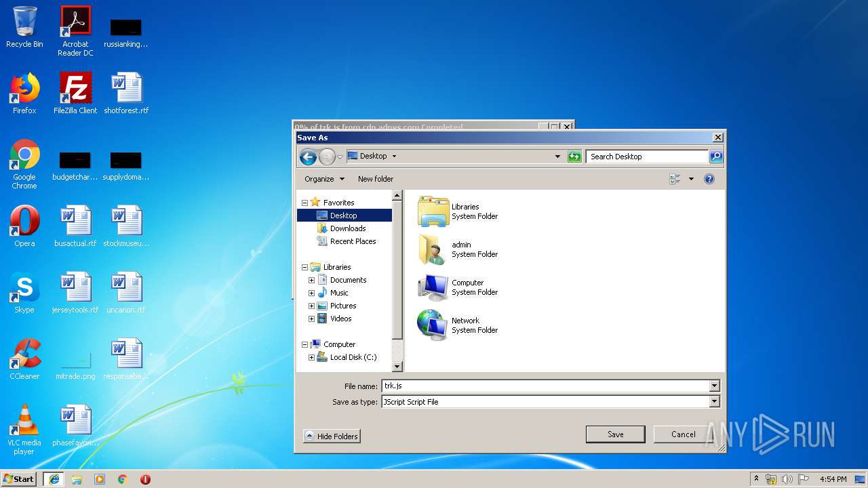This screenshot has width=868, height=488.
Task: Select the Network system folder icon
Action: point(432,325)
